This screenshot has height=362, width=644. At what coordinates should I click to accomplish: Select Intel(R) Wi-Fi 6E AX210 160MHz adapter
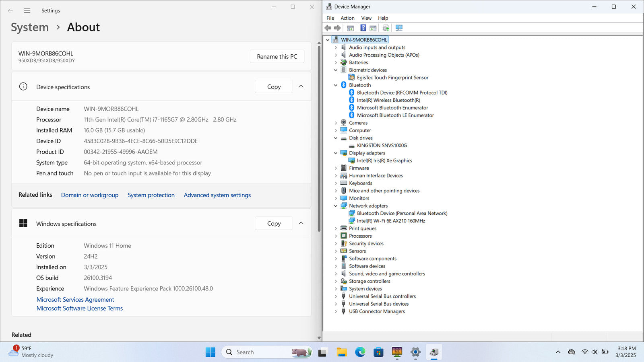click(x=391, y=221)
